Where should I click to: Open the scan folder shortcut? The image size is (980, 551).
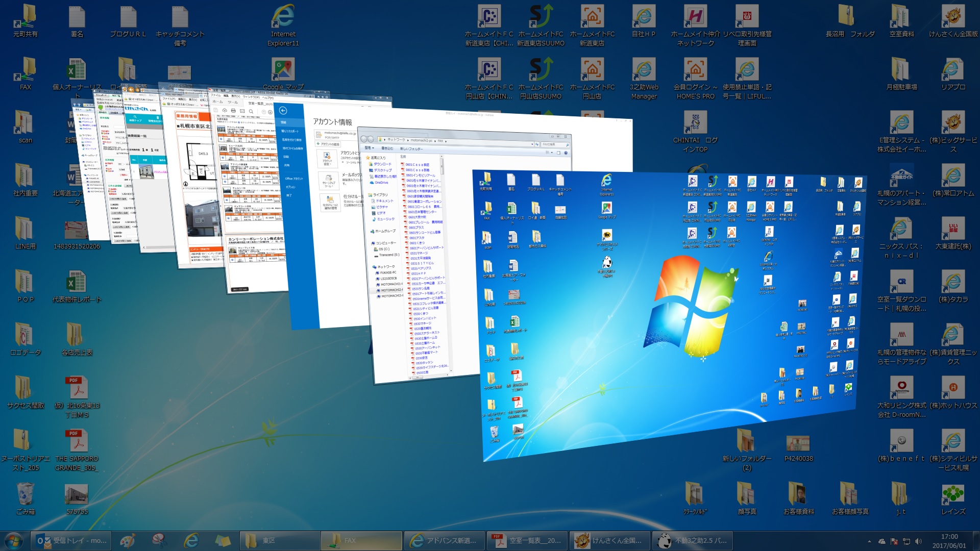[x=26, y=128]
